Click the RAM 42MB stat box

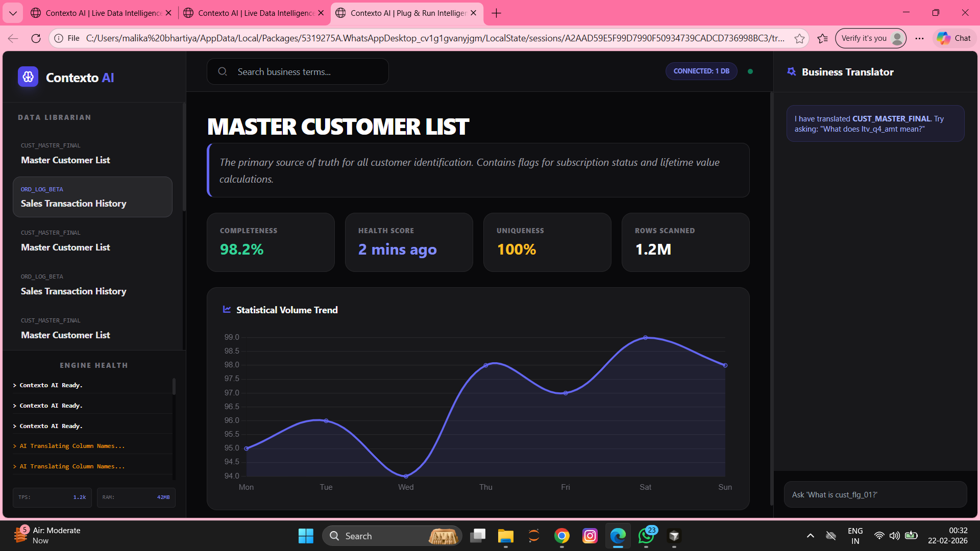(x=136, y=497)
